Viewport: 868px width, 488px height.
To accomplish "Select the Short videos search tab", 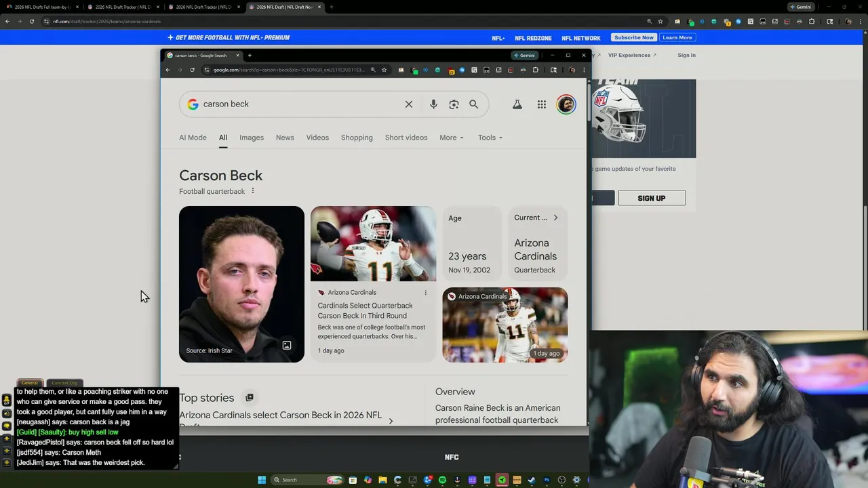I will pyautogui.click(x=406, y=138).
